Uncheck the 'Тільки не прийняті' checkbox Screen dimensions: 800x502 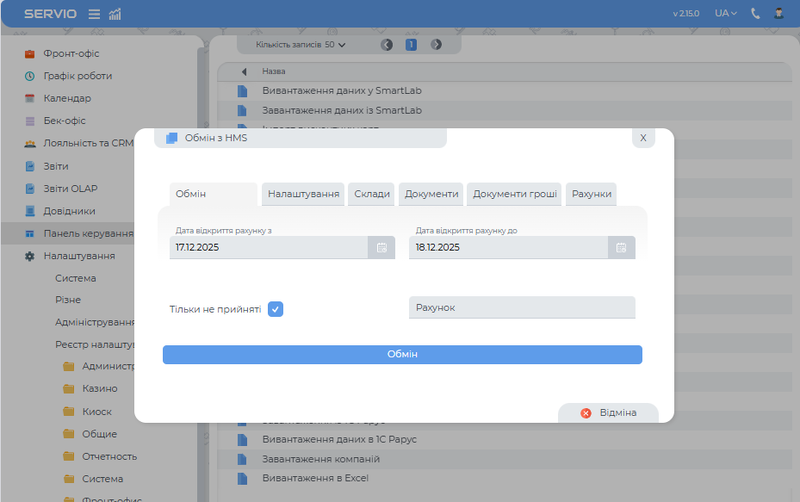click(275, 309)
